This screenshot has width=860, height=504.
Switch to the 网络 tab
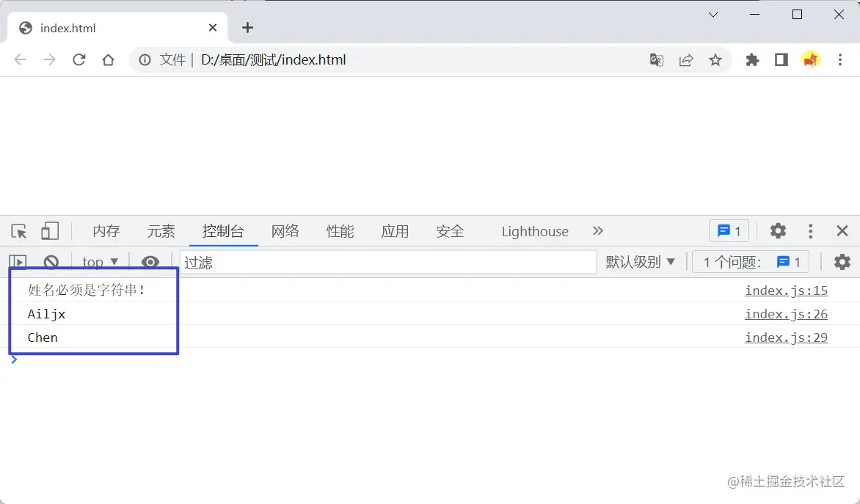point(285,231)
